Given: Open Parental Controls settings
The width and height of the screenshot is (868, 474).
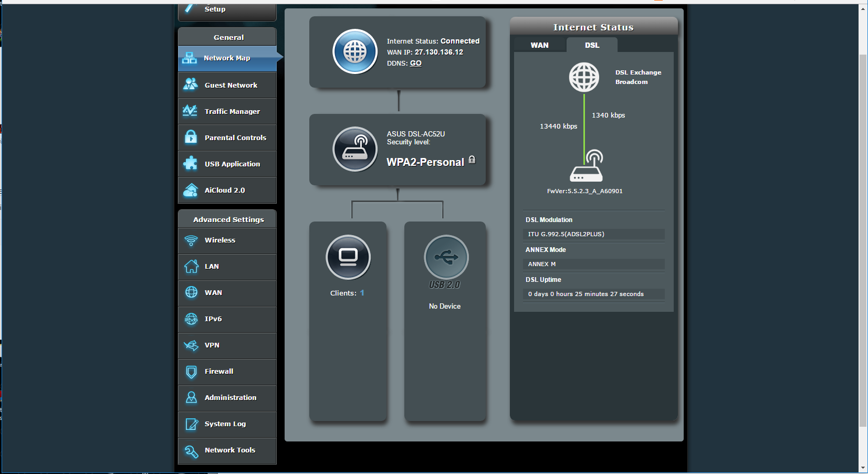Looking at the screenshot, I should point(227,138).
